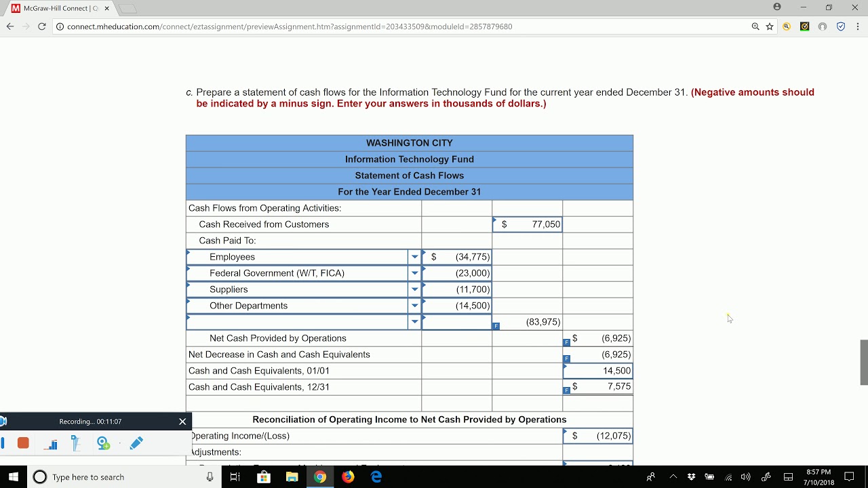868x488 pixels.
Task: Open the Windows Start menu
Action: click(14, 477)
